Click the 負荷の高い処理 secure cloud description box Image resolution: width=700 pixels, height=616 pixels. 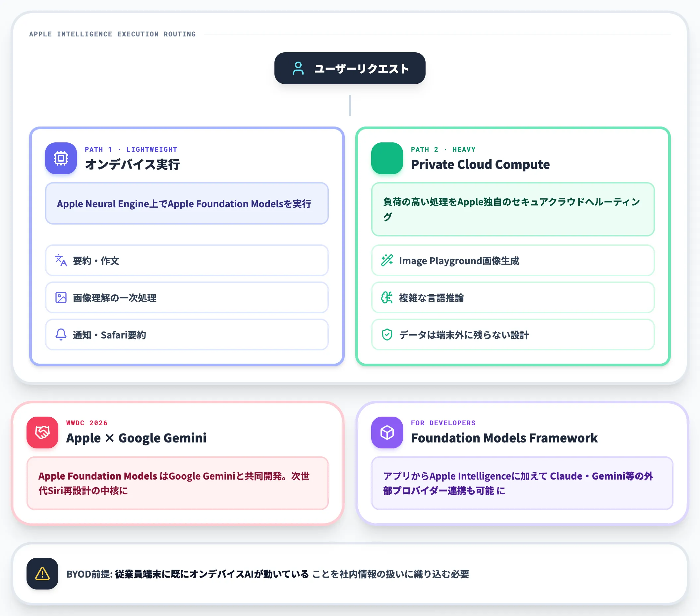click(x=513, y=209)
